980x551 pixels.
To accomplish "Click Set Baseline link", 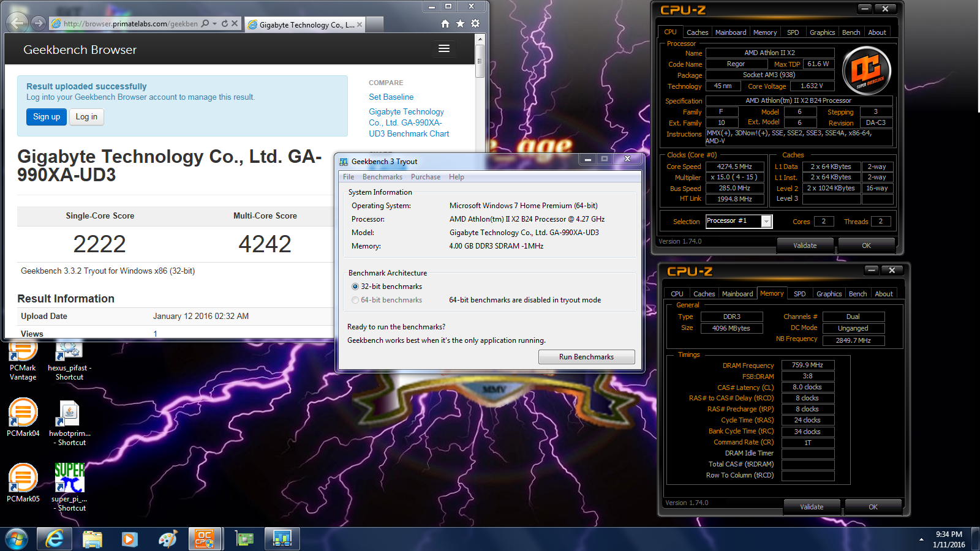I will [x=391, y=97].
